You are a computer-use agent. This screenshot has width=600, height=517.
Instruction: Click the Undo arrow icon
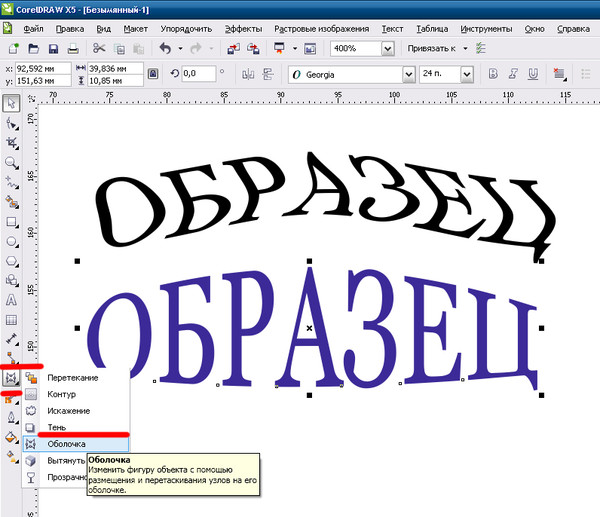click(165, 48)
